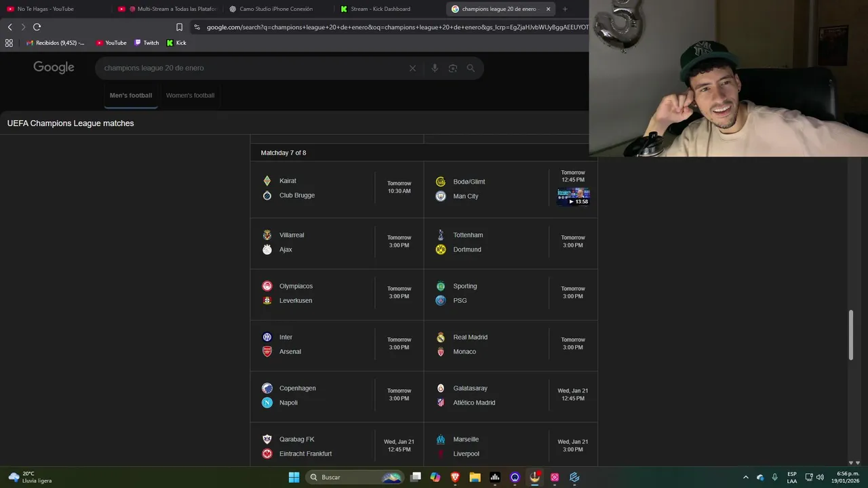Bookmark this page with bookmark icon
The height and width of the screenshot is (488, 868).
click(179, 27)
